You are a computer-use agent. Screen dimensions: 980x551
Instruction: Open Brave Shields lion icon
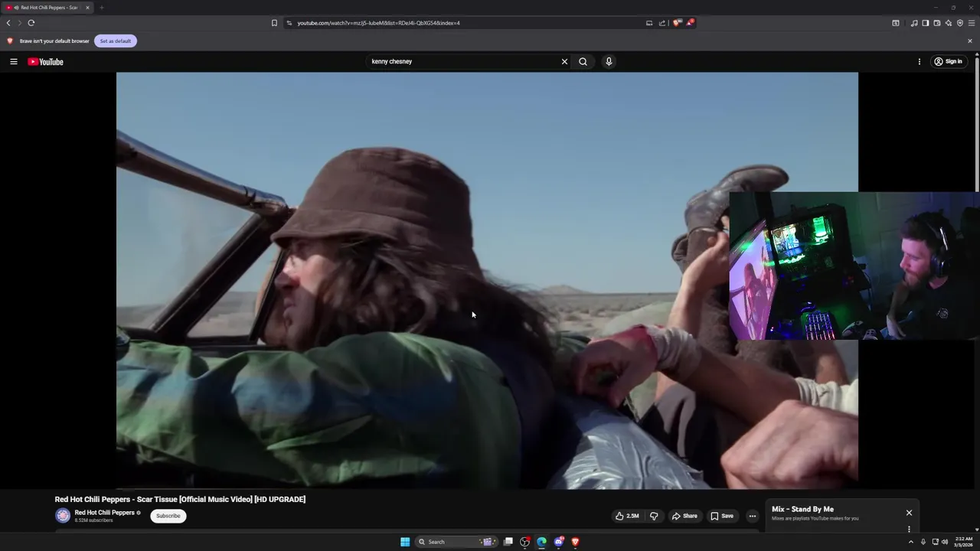pos(677,23)
